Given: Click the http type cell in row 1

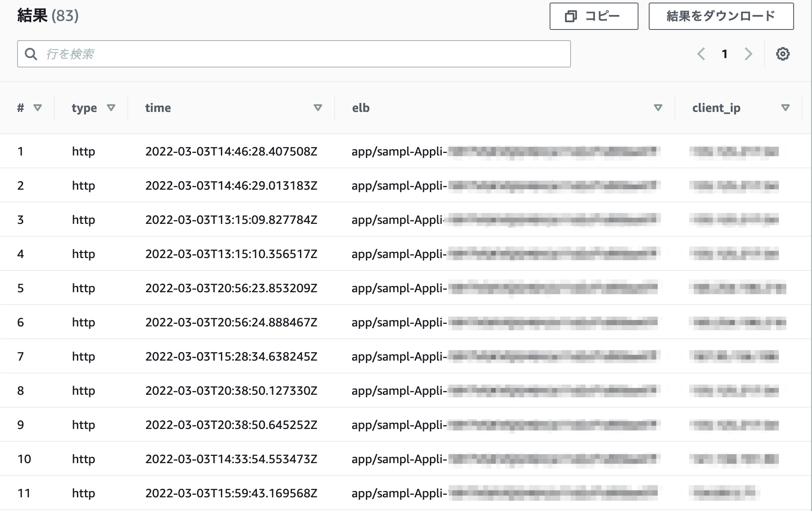Looking at the screenshot, I should click(83, 151).
